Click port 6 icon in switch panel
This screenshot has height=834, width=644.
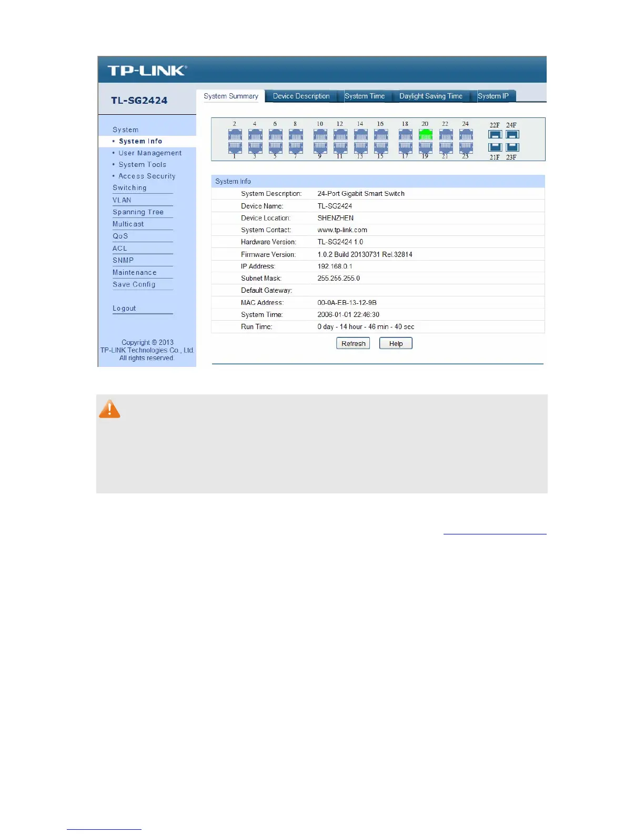(275, 135)
